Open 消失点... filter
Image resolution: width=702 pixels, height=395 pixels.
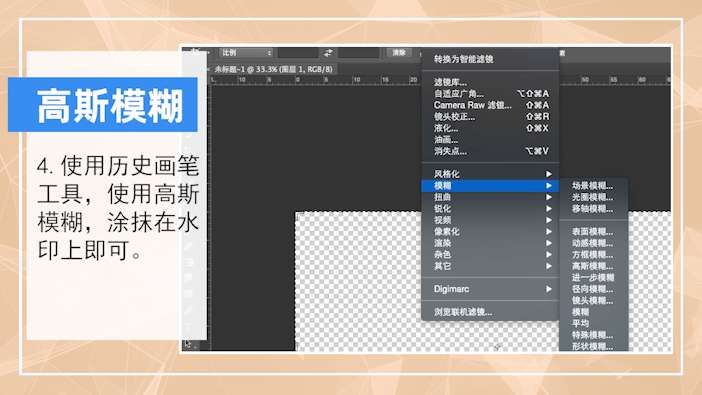pyautogui.click(x=490, y=151)
